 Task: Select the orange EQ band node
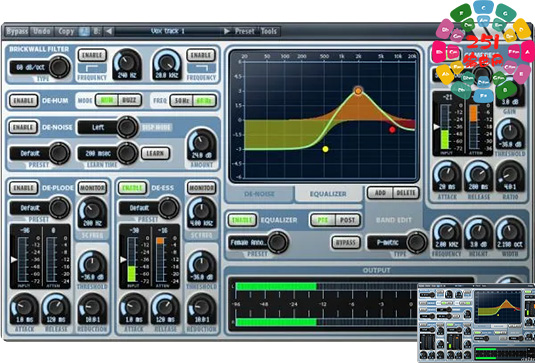click(358, 91)
